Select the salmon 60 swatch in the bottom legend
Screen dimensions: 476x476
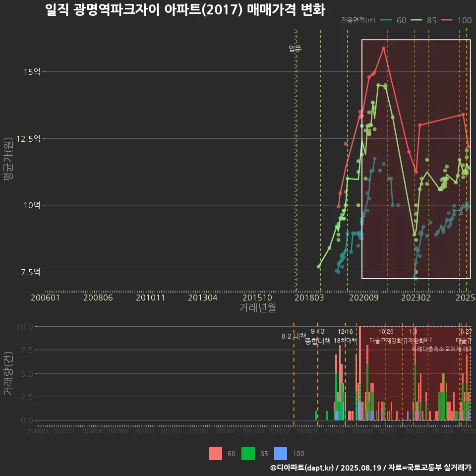tap(216, 454)
